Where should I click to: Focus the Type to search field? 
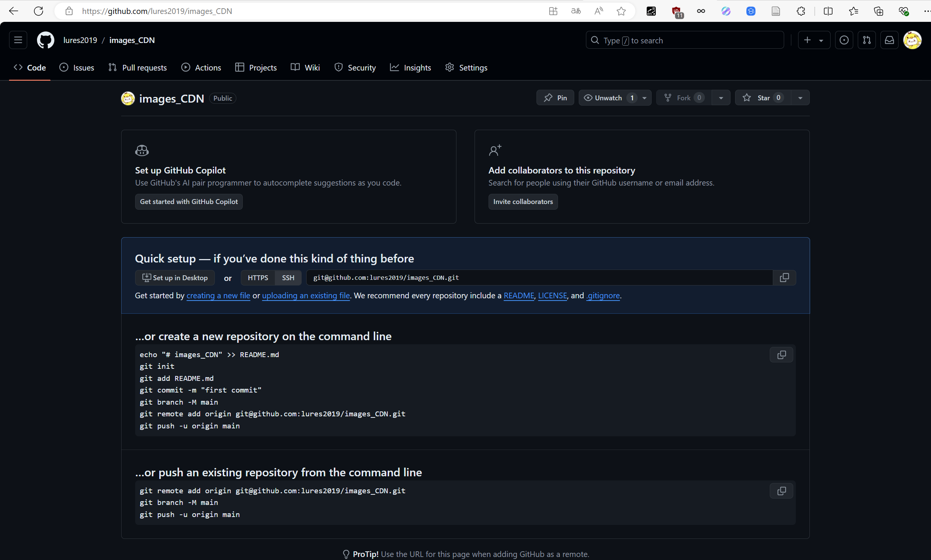(684, 40)
